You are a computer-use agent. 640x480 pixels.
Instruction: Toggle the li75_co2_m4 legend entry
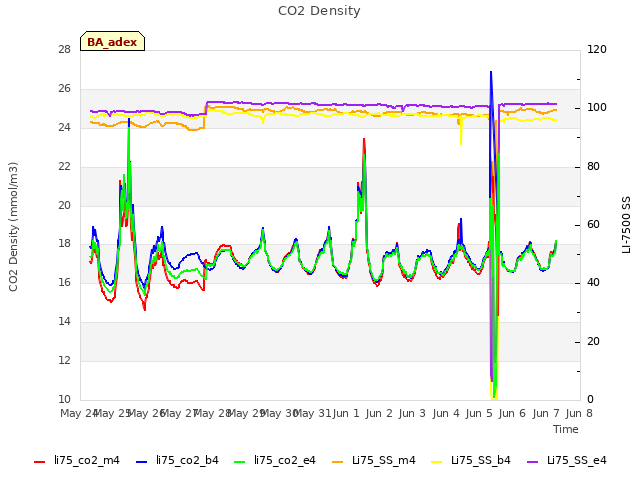(77, 460)
